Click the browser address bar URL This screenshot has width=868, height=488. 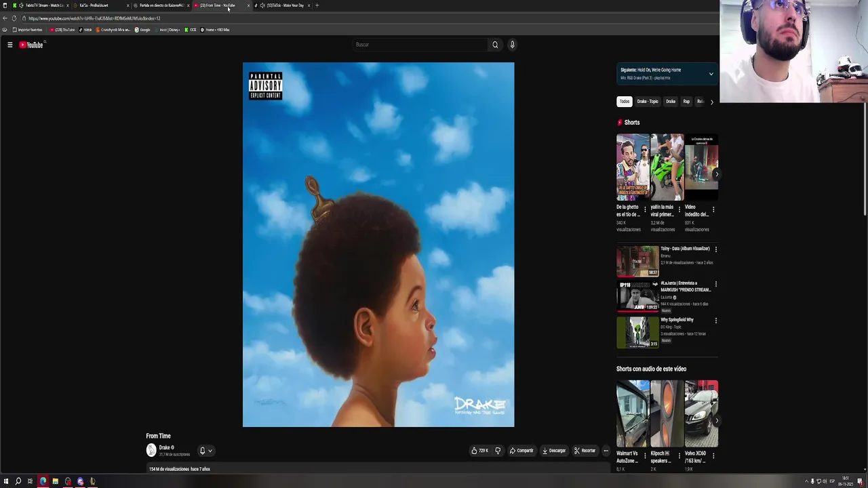94,18
